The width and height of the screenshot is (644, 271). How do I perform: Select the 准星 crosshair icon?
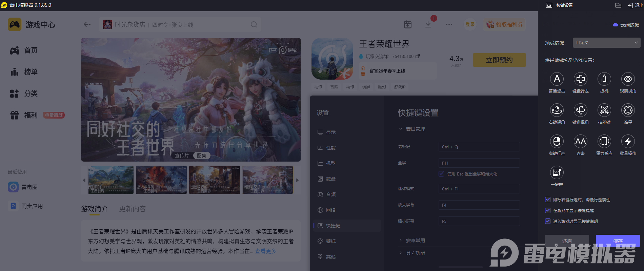628,110
